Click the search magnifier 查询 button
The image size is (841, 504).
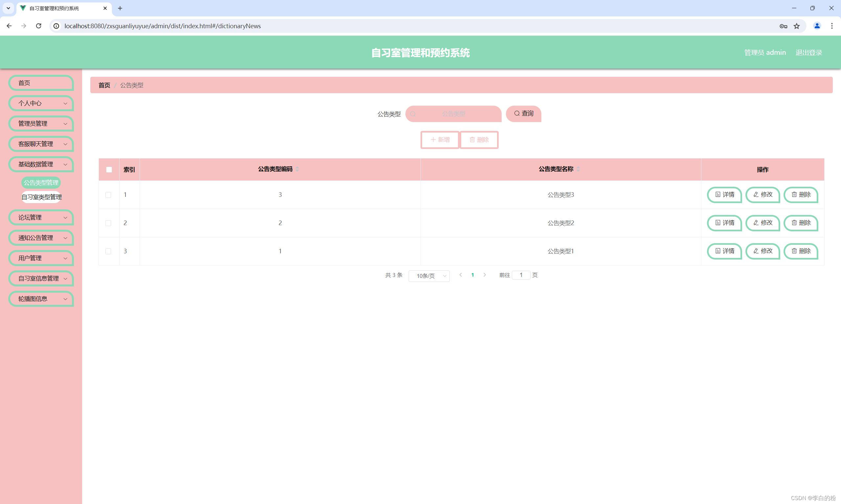pos(523,114)
